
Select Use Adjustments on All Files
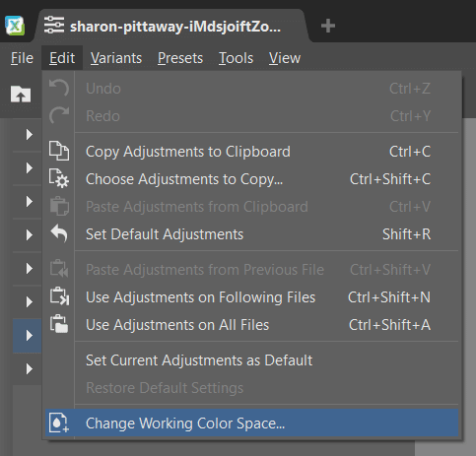(x=252, y=325)
